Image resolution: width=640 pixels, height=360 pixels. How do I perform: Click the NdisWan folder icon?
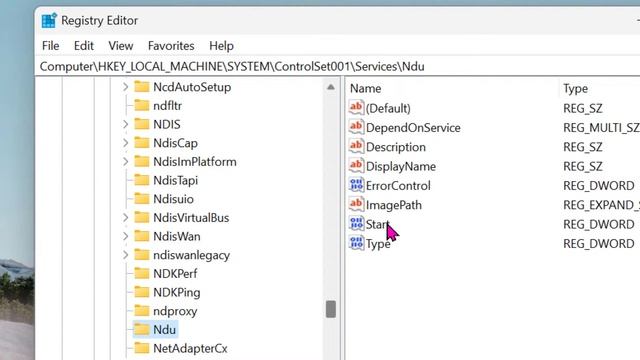tap(142, 236)
